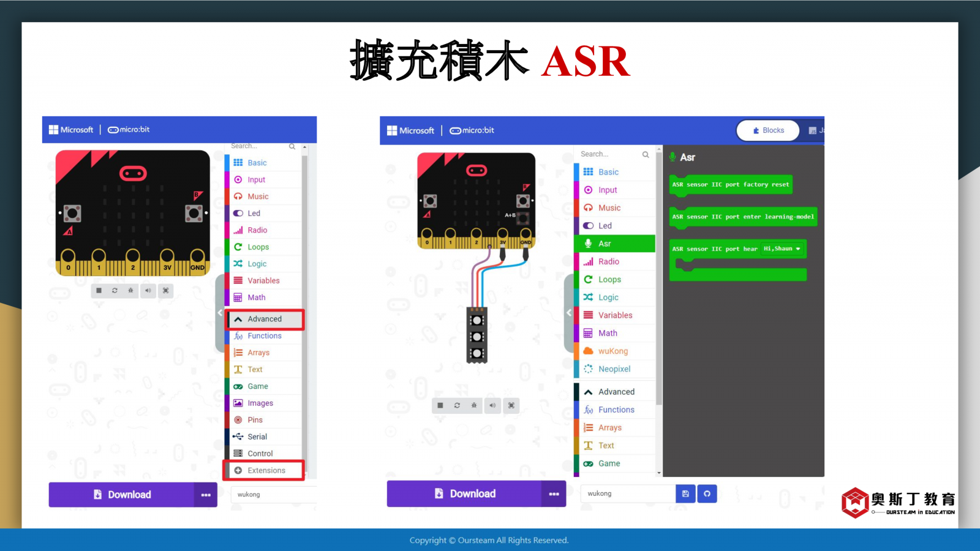This screenshot has height=551, width=980.
Task: Click project name field in left editor
Action: click(273, 495)
